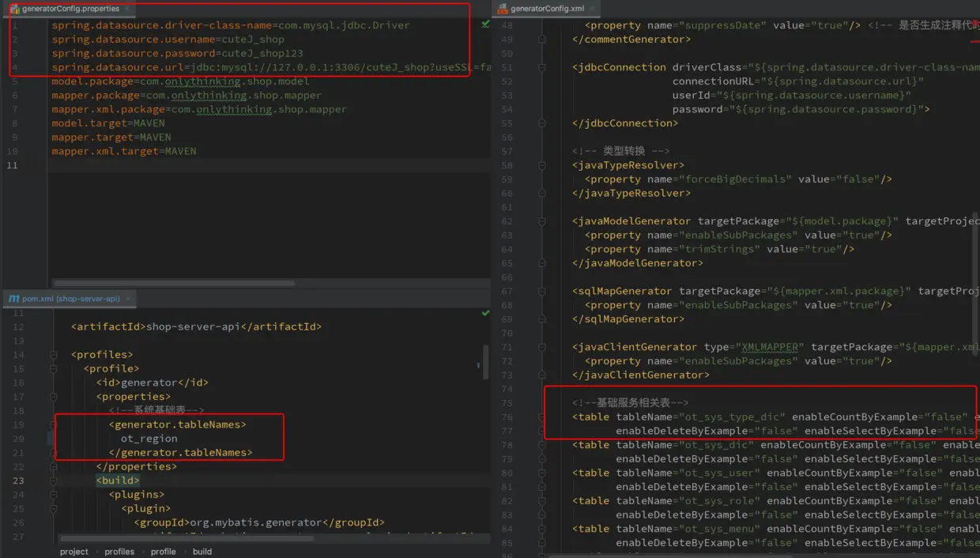Click the Maven icon on pom.xml tab
This screenshot has height=558, width=980.
[14, 299]
